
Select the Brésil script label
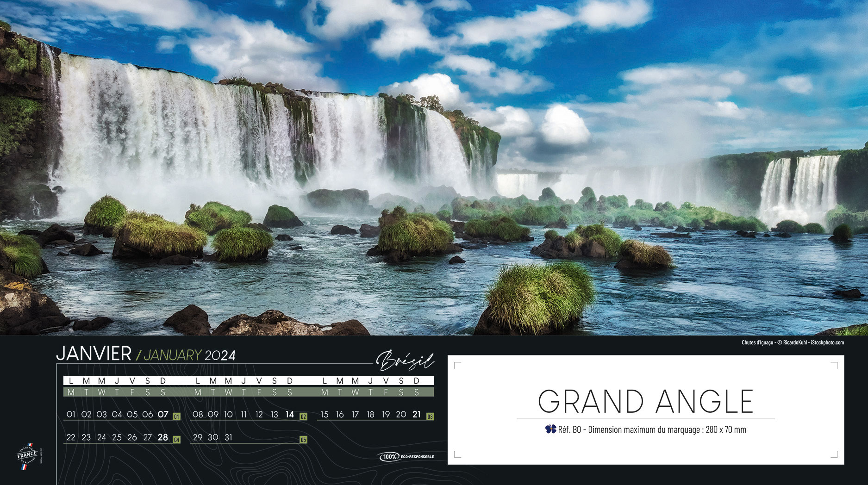pos(405,361)
